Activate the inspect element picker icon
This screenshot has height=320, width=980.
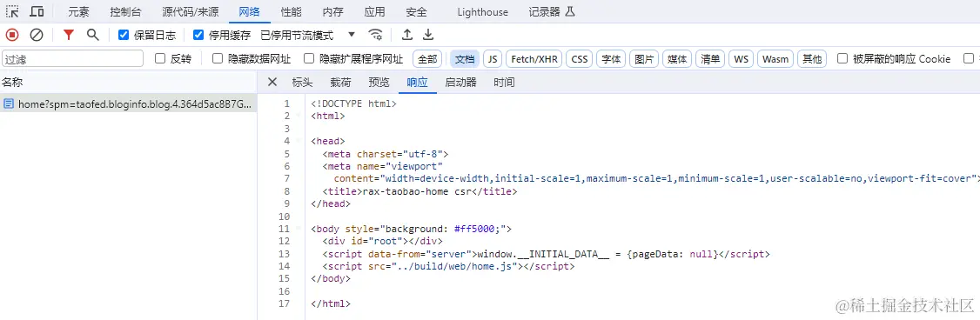[x=12, y=11]
